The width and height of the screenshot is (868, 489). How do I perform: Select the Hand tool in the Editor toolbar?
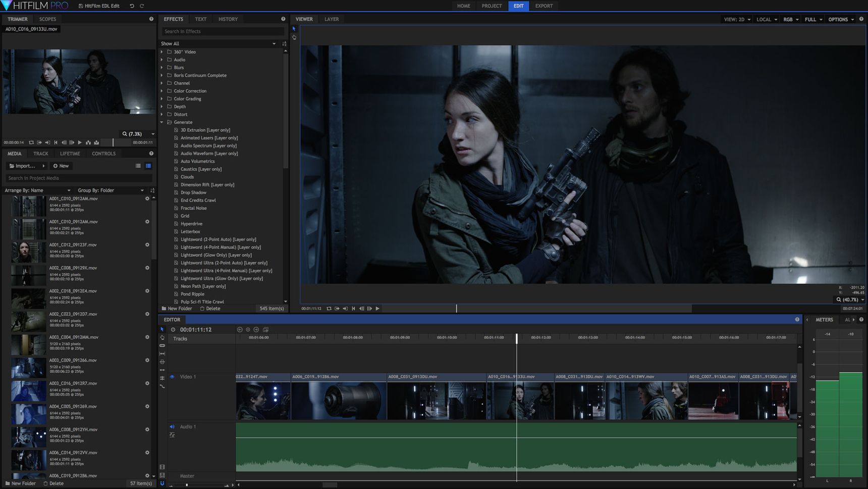162,337
